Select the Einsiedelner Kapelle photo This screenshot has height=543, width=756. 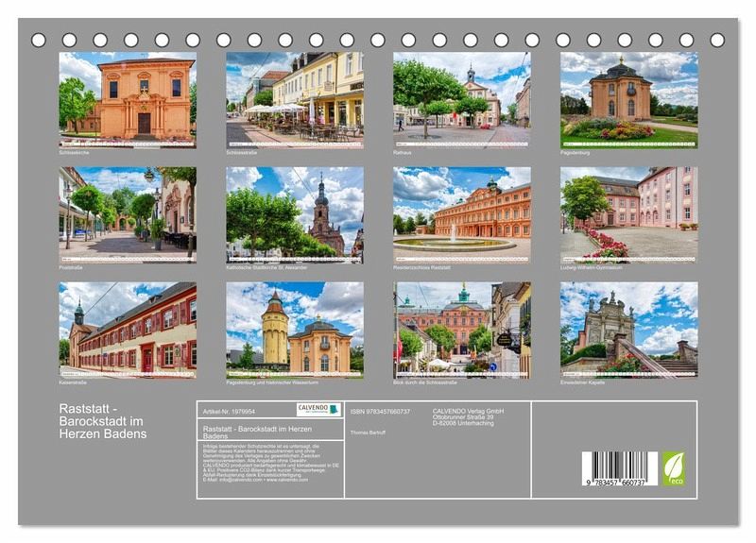[628, 328]
